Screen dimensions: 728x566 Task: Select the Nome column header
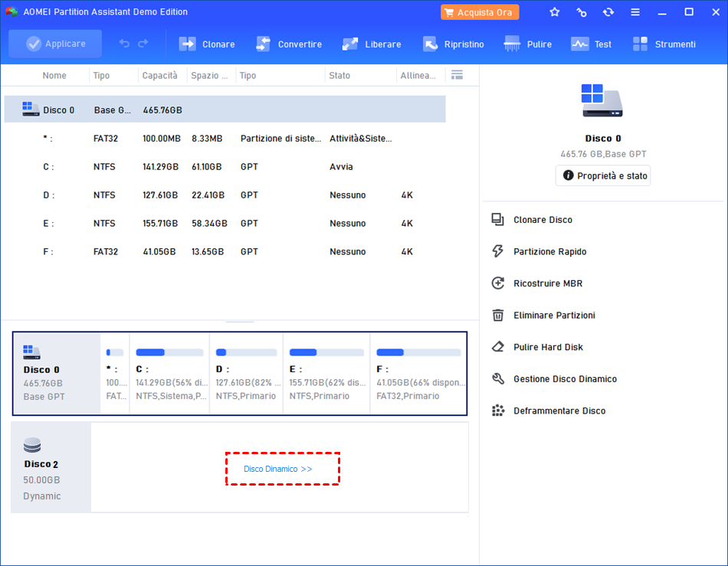pos(54,76)
